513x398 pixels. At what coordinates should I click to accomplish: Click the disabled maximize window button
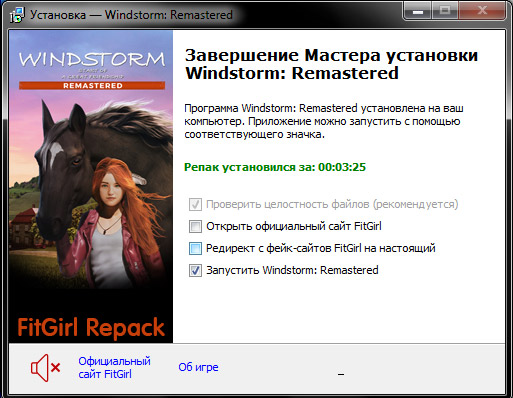[x=445, y=11]
